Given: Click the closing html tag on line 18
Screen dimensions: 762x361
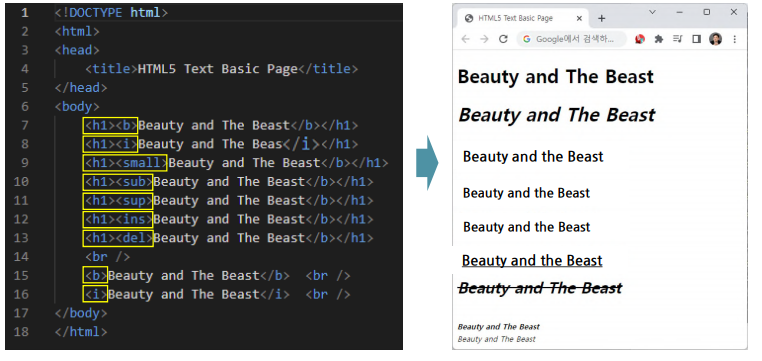Looking at the screenshot, I should coord(81,332).
